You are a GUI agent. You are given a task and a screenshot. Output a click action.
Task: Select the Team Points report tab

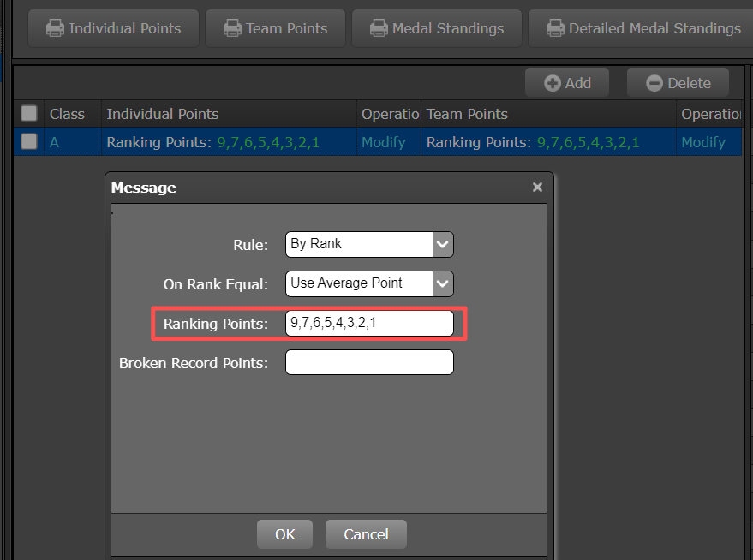click(275, 28)
